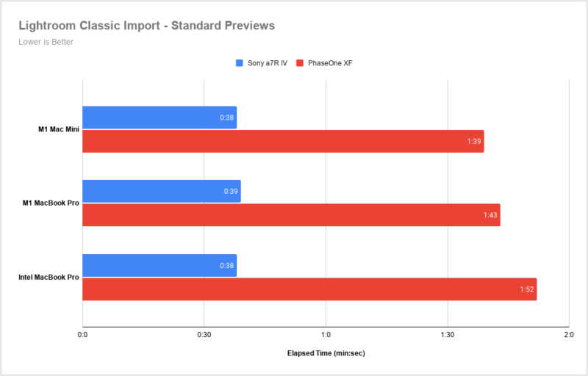This screenshot has height=376, width=588.
Task: Select the PhaseOne XF legend label
Action: (x=330, y=63)
